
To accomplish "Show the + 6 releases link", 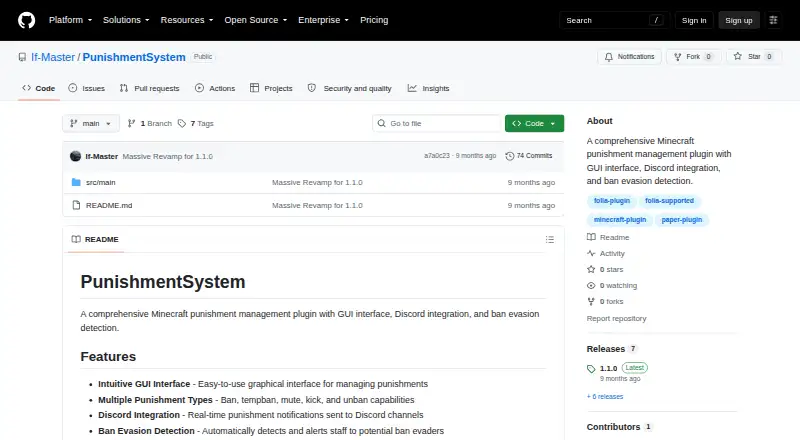I will point(605,397).
